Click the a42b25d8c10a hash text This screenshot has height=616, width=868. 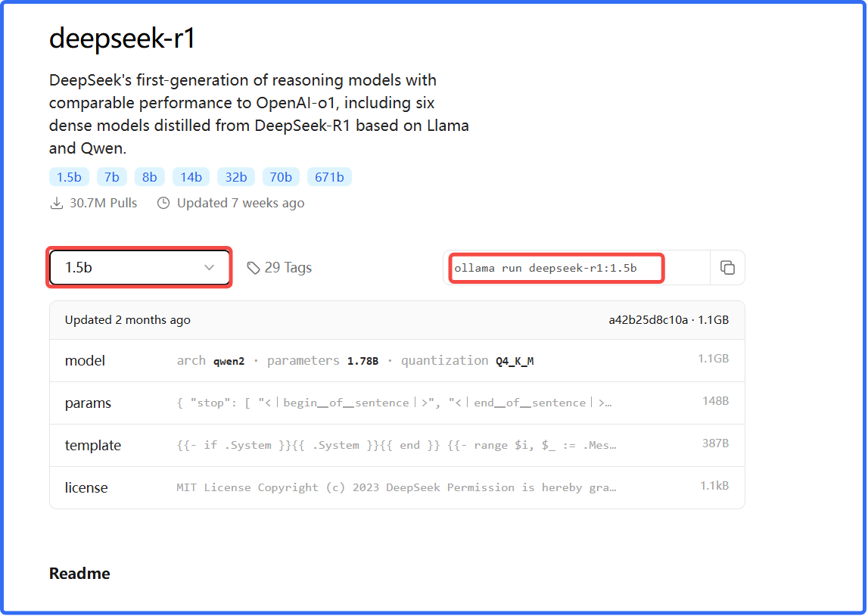point(648,320)
